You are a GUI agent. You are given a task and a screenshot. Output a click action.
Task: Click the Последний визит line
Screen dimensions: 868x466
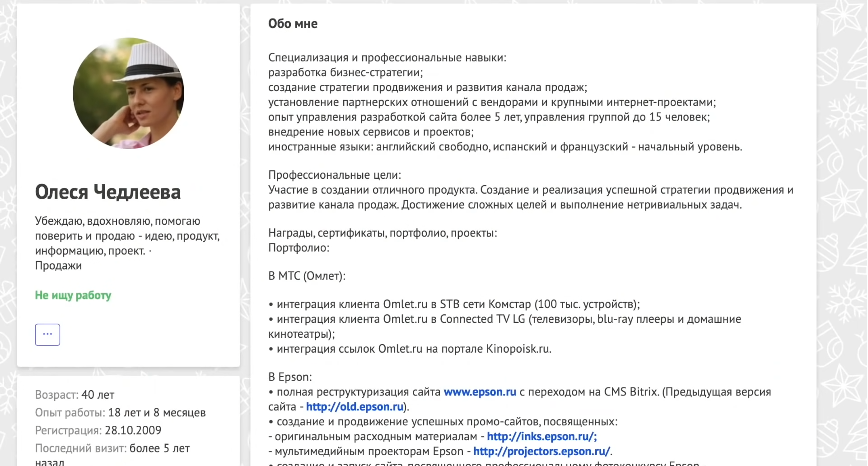pos(112,454)
